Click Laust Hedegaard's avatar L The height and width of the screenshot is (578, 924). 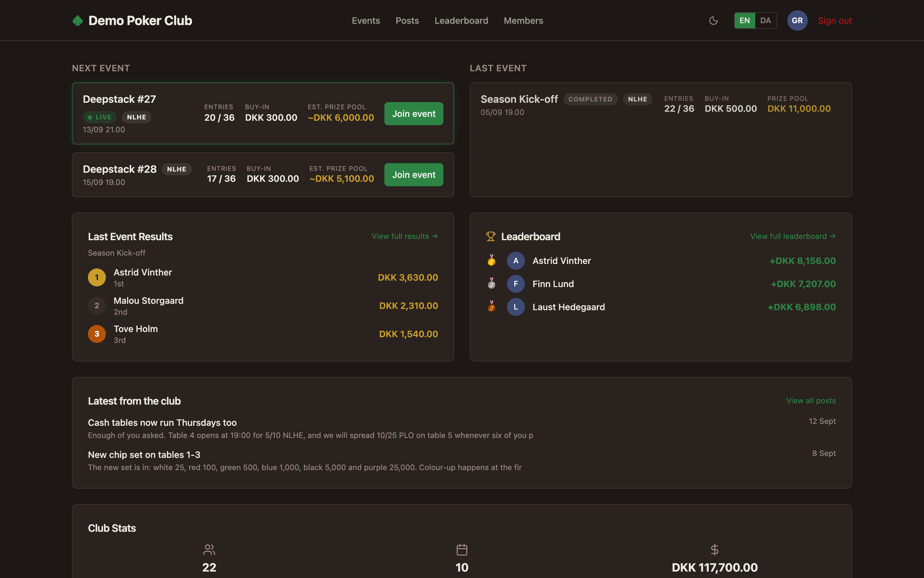point(516,307)
